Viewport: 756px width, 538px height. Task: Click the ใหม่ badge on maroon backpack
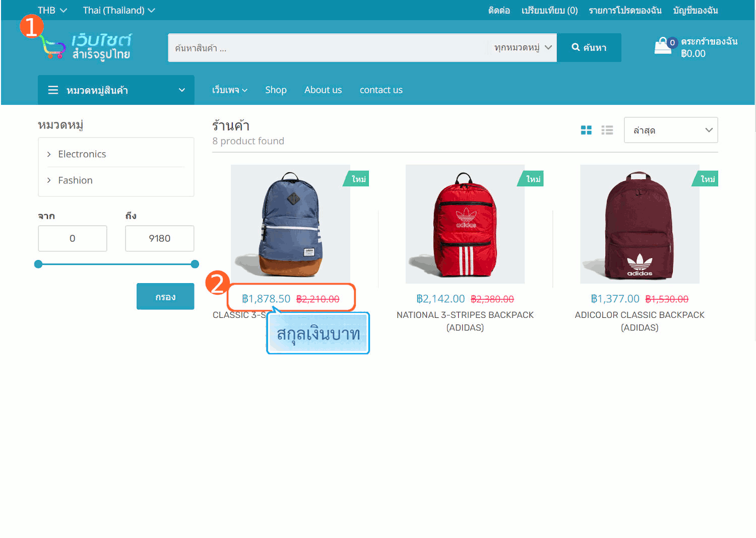(x=706, y=179)
